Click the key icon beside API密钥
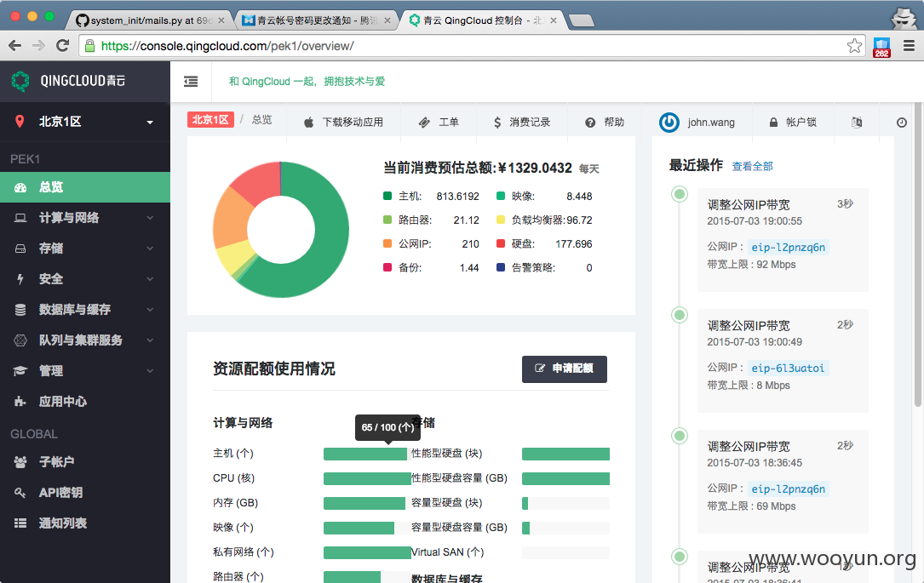 tap(20, 492)
